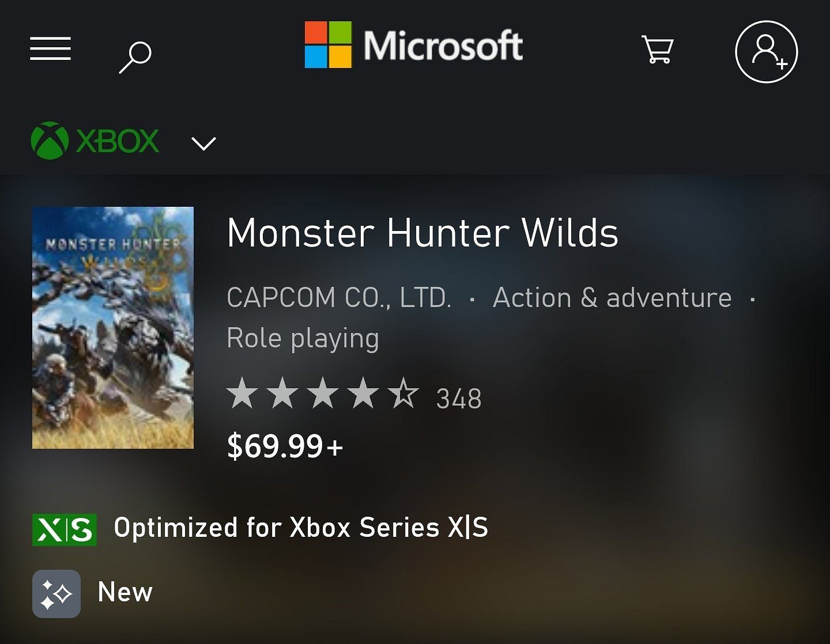Screen dimensions: 830x644
Task: Click the Microsoft wordmark text
Action: pyautogui.click(x=443, y=46)
